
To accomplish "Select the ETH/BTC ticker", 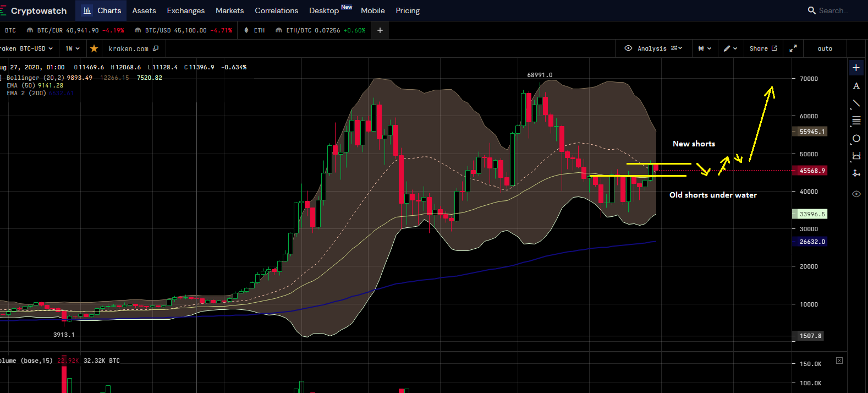I will pos(320,30).
